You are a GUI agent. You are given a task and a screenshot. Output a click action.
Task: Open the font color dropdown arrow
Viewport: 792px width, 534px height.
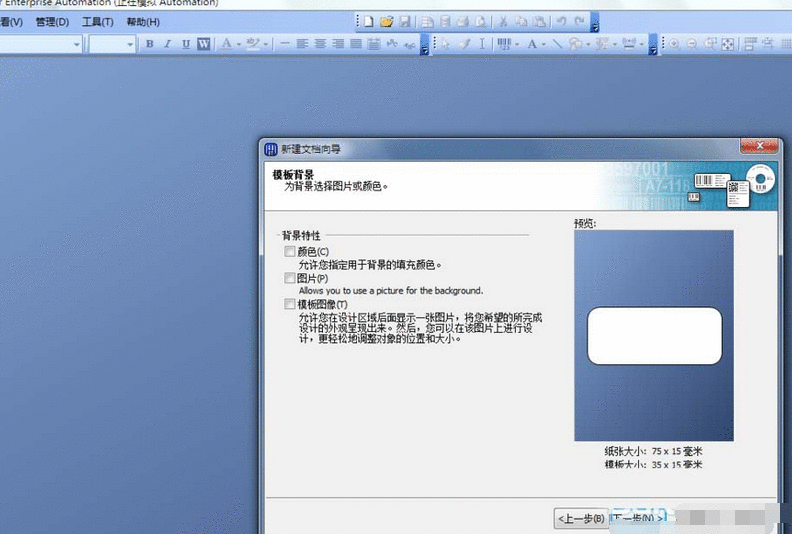pyautogui.click(x=238, y=44)
